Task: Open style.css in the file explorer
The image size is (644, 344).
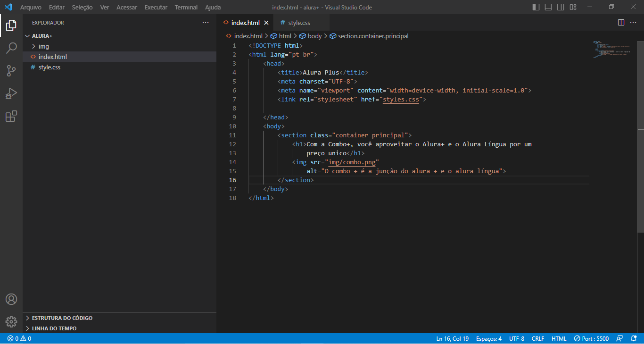Action: click(x=120, y=67)
